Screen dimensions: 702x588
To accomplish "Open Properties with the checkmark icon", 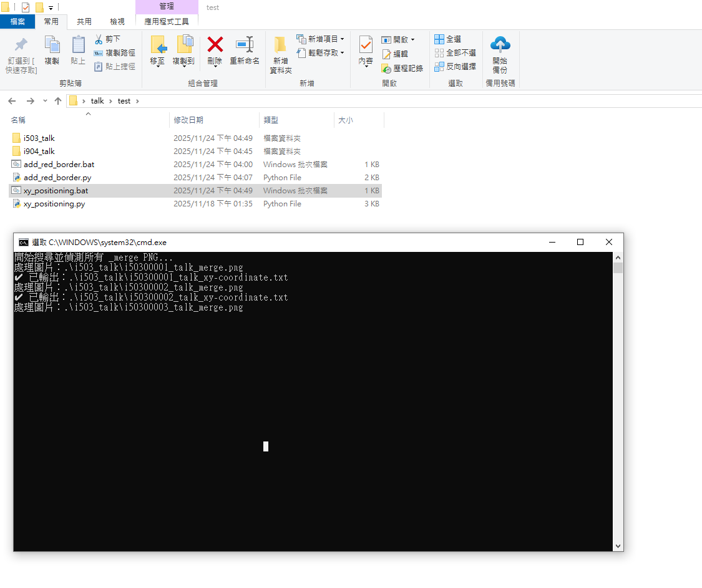I will click(x=366, y=45).
